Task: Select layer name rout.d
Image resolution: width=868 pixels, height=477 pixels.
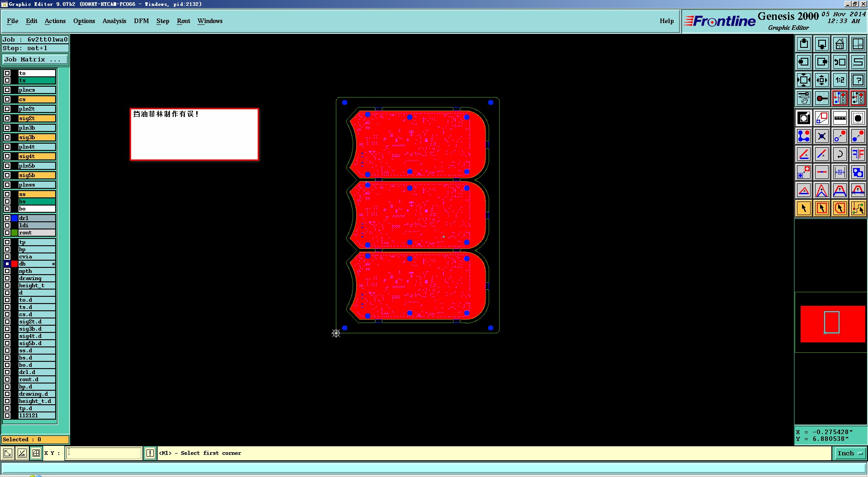Action: [x=37, y=379]
